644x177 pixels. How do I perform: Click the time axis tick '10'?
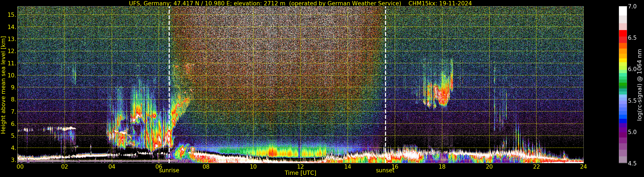click(253, 166)
